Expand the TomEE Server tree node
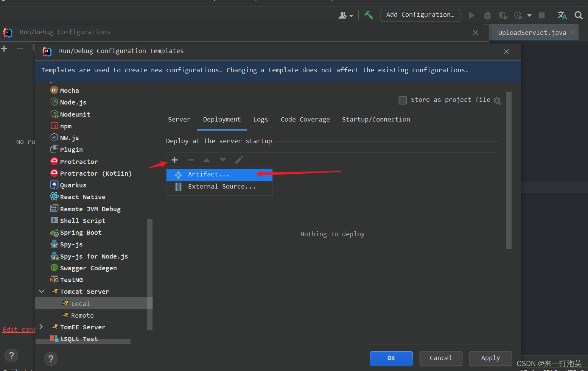The height and width of the screenshot is (371, 588). pos(42,327)
